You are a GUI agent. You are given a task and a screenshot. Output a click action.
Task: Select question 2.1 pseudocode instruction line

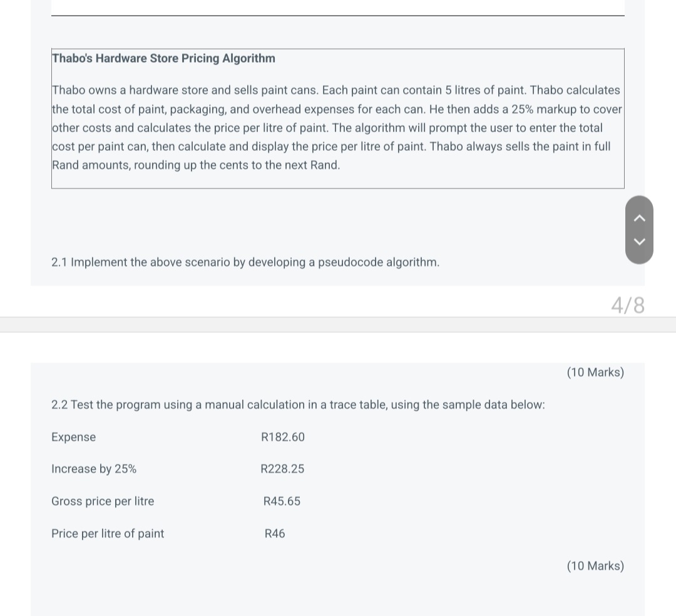tap(245, 262)
